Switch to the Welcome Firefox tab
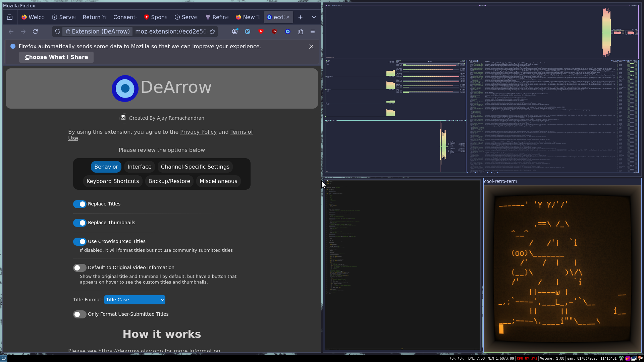Image resolution: width=644 pixels, height=362 pixels. pos(33,17)
